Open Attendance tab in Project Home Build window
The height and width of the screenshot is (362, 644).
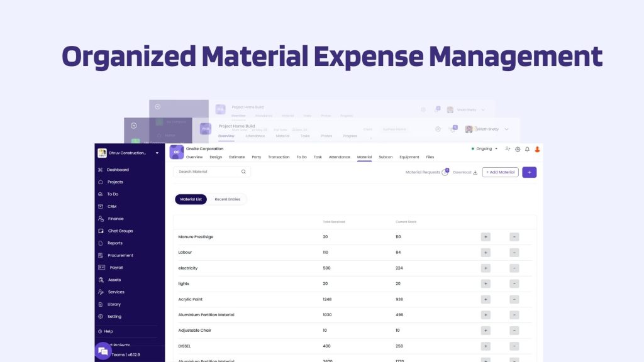tap(255, 136)
